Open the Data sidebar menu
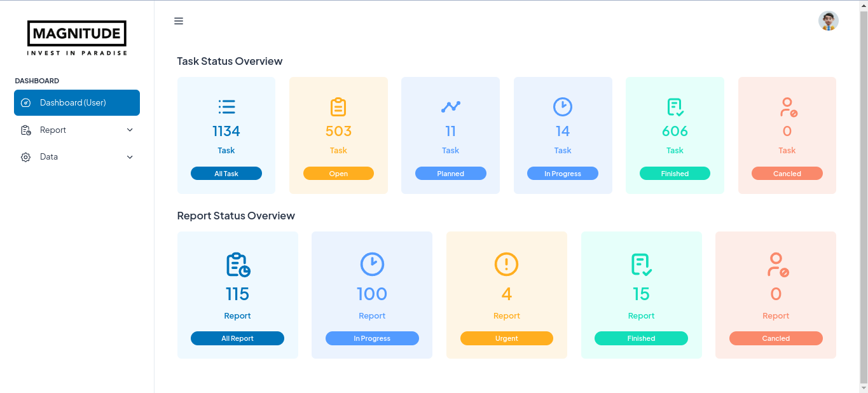868x393 pixels. pyautogui.click(x=77, y=157)
